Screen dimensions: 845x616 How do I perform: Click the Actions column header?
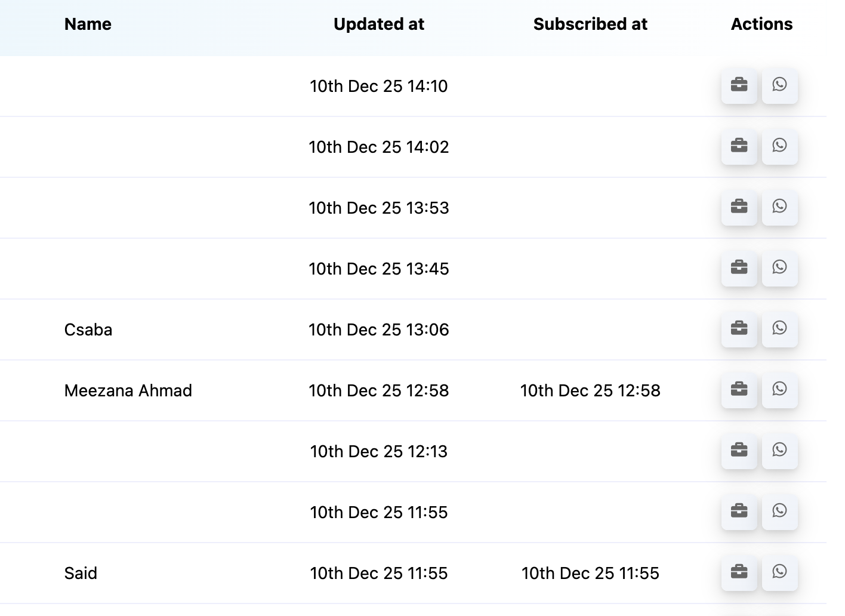point(761,24)
